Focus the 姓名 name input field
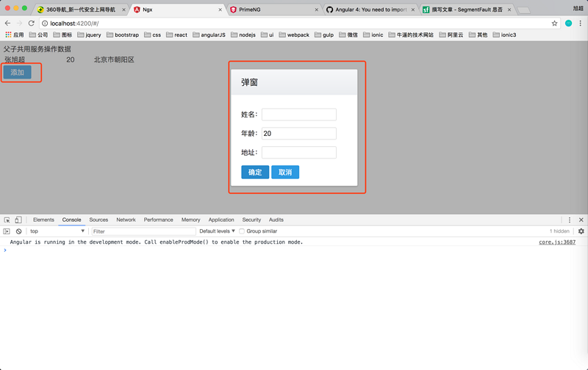The width and height of the screenshot is (588, 370). (299, 115)
